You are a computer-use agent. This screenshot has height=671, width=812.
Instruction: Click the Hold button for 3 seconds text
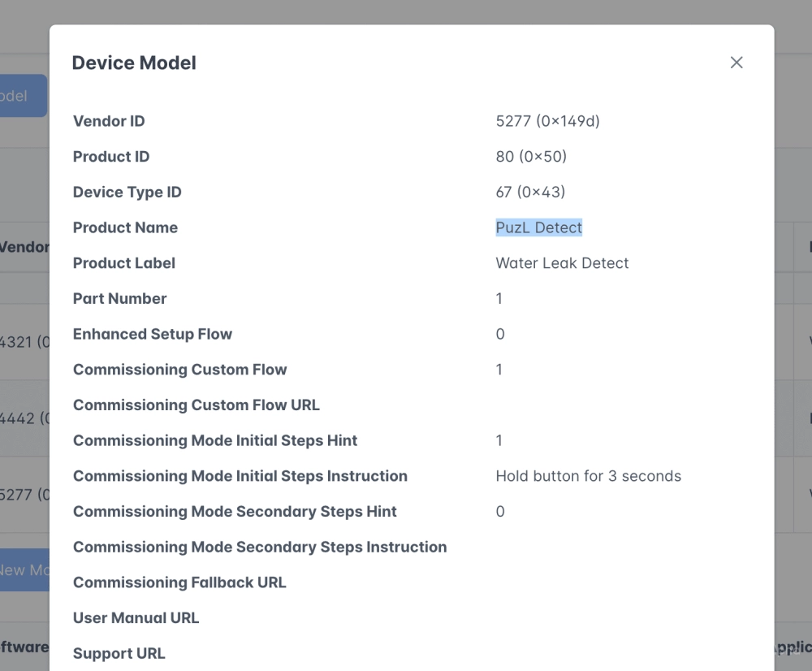tap(588, 476)
